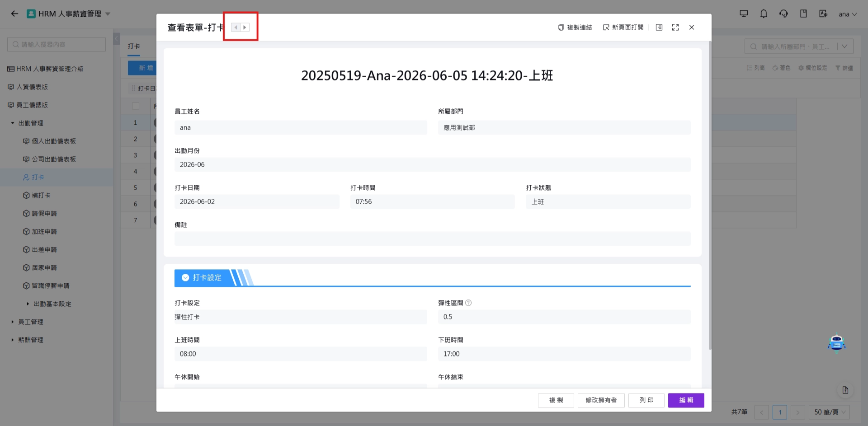
Task: Go to pagination page 1
Action: click(780, 412)
